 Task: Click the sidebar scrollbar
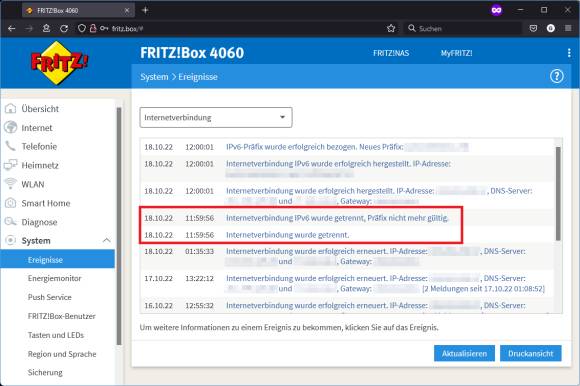[119, 226]
